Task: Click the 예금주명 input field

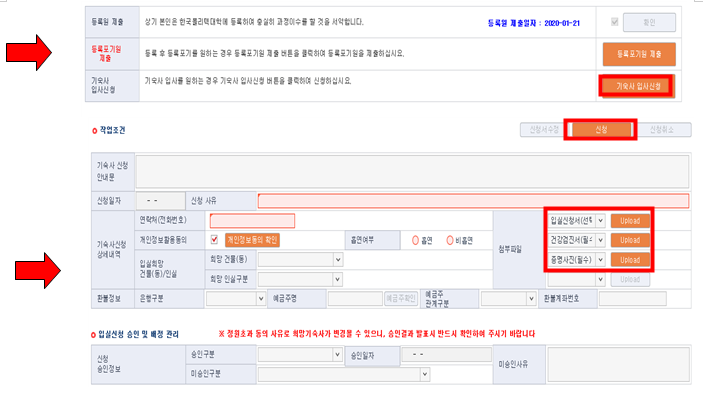Action: [355, 299]
